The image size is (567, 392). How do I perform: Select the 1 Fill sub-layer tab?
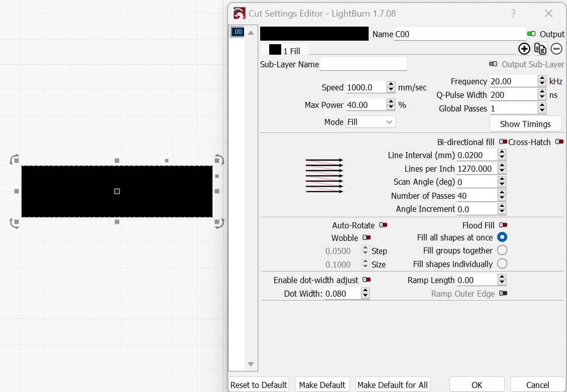(285, 50)
